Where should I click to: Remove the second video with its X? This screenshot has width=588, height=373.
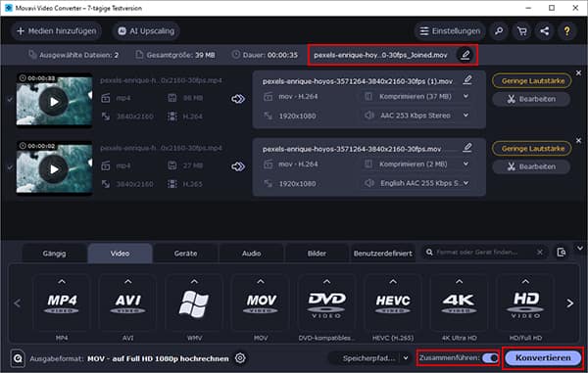578,140
